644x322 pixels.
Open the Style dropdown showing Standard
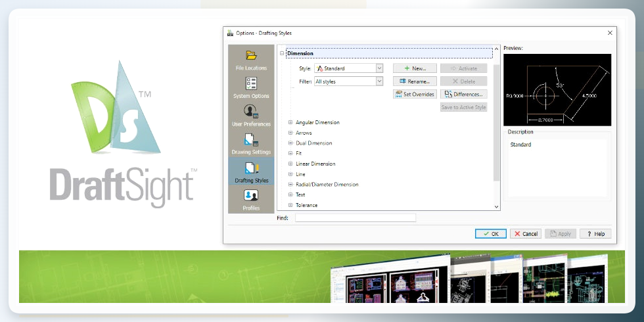(x=349, y=68)
